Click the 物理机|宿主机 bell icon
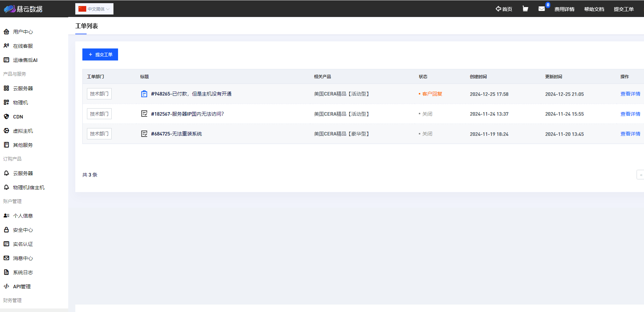This screenshot has height=312, width=644. (x=6, y=187)
